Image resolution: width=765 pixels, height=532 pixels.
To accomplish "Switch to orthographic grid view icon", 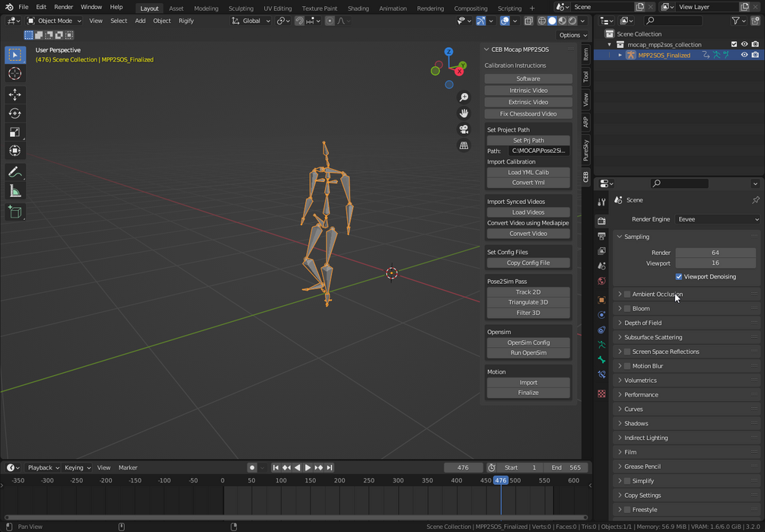I will click(x=464, y=145).
